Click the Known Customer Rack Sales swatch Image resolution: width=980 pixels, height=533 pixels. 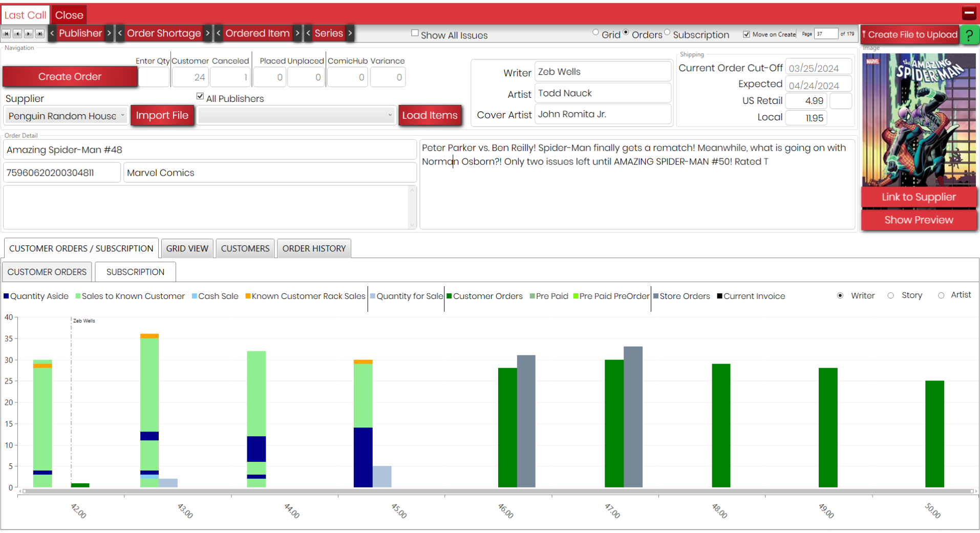coord(248,296)
